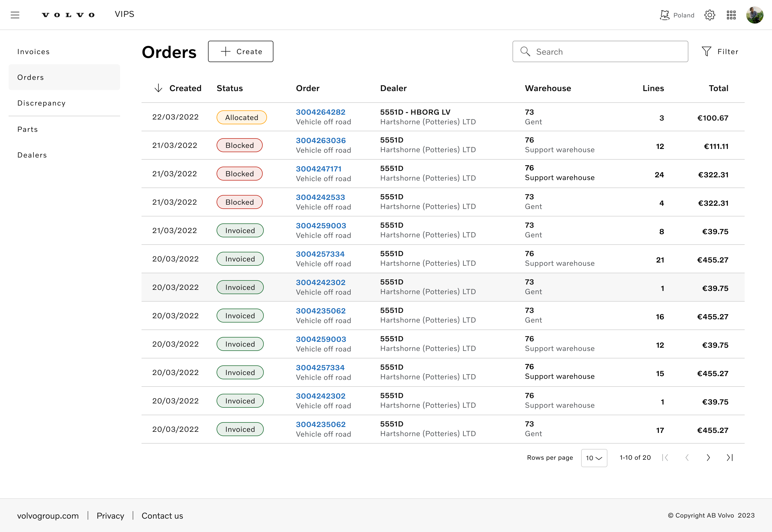Click the Filter funnel button

point(720,51)
